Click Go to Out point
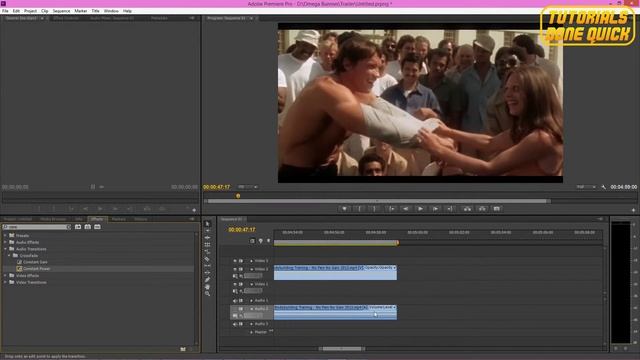 (x=450, y=209)
